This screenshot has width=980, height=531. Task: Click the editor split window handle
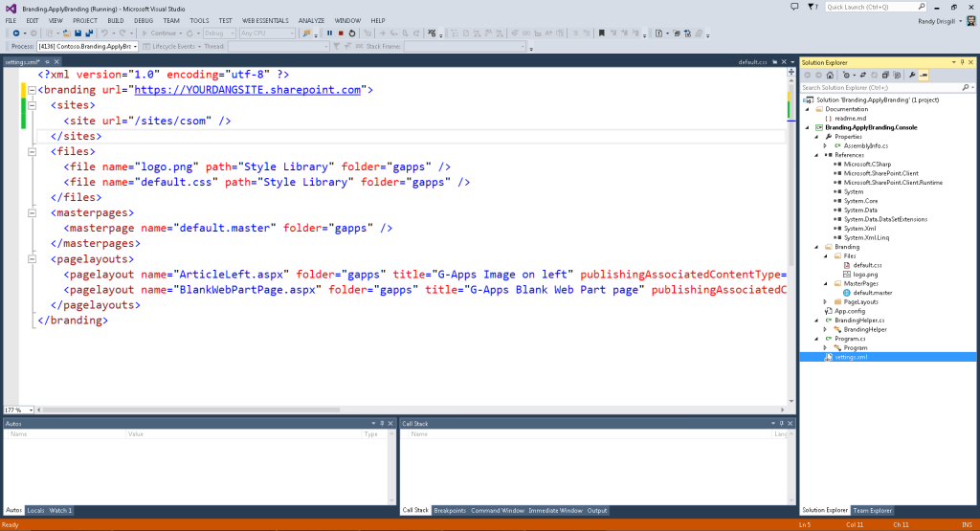tap(791, 71)
